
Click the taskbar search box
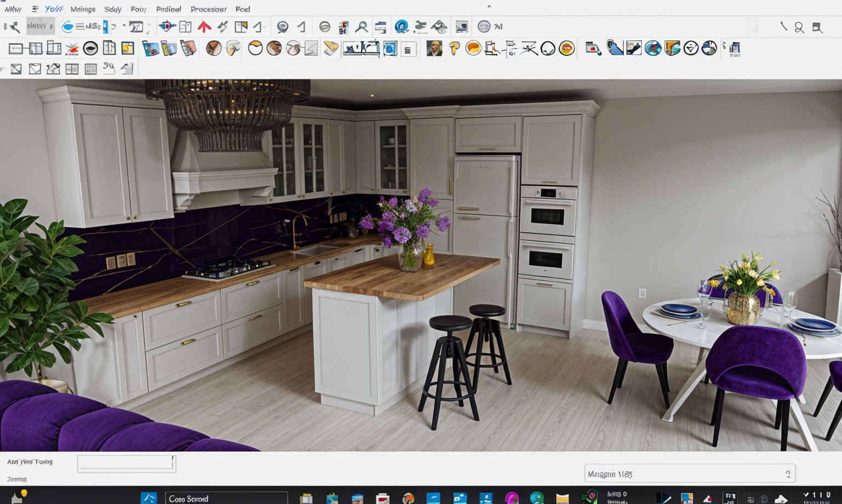pyautogui.click(x=226, y=499)
